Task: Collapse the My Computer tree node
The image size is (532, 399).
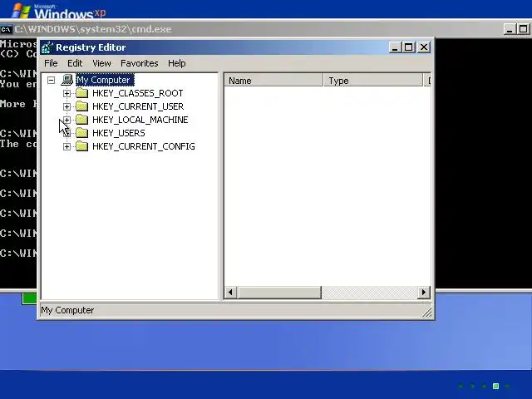Action: tap(51, 80)
